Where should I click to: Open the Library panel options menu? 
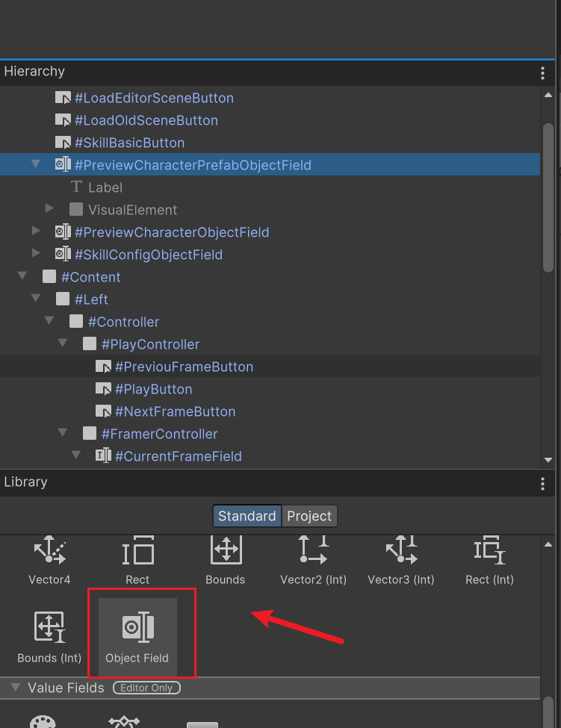pyautogui.click(x=542, y=484)
